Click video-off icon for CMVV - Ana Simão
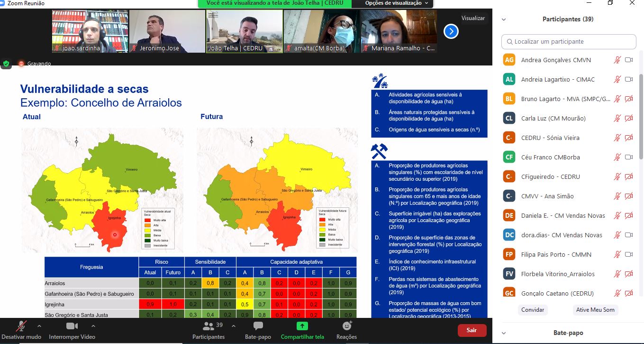 pyautogui.click(x=629, y=196)
